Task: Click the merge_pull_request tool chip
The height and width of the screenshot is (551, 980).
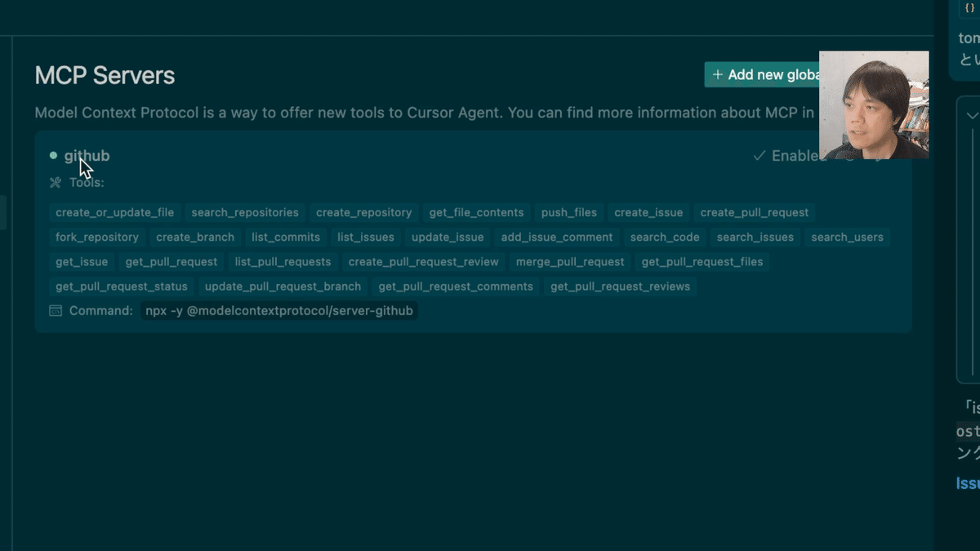Action: (569, 262)
